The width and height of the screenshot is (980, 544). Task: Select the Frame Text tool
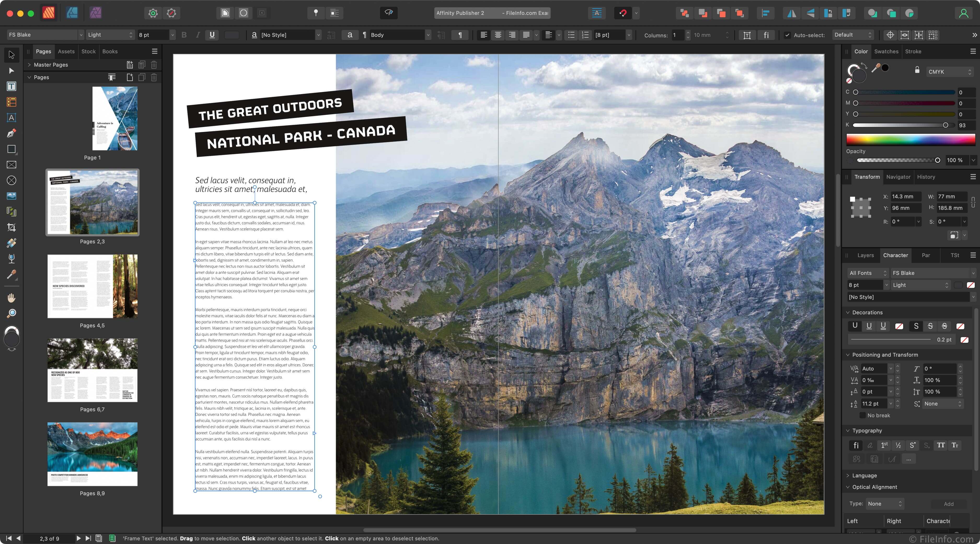point(11,86)
